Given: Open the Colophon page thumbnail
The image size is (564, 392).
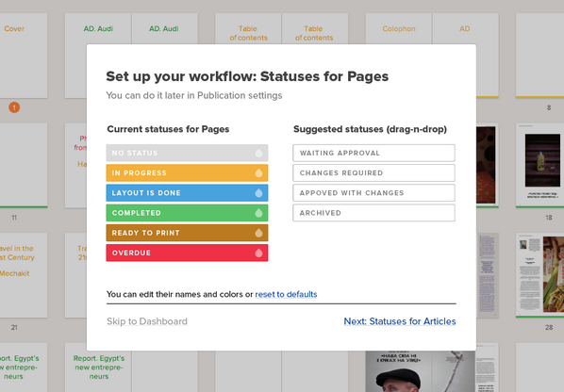Looking at the screenshot, I should [x=399, y=29].
